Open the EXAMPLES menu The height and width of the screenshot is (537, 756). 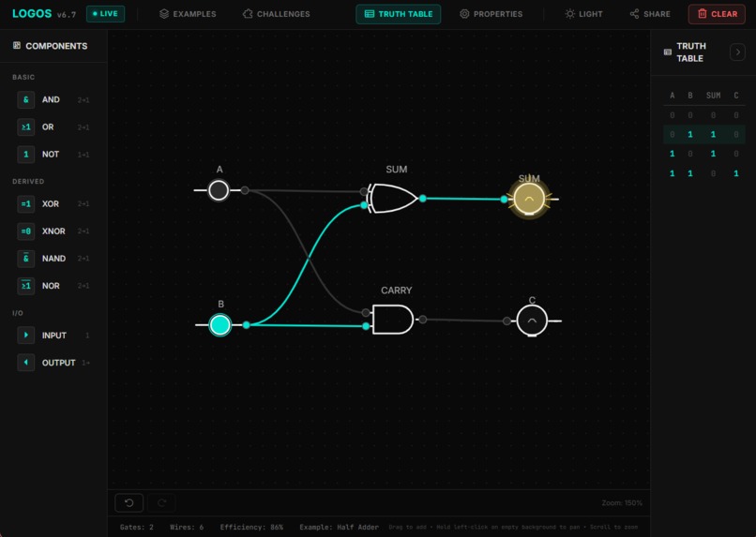[188, 14]
